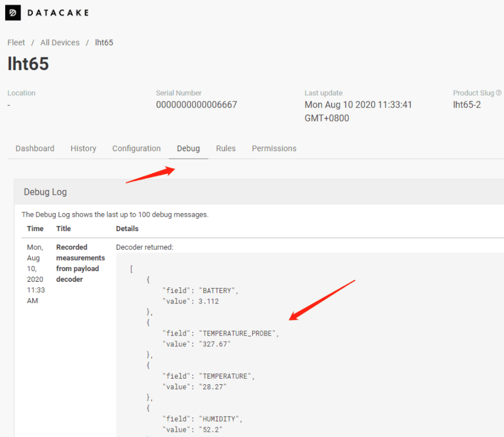Click the last update timestamp value
Viewport: 504px width, 437px height.
(358, 111)
